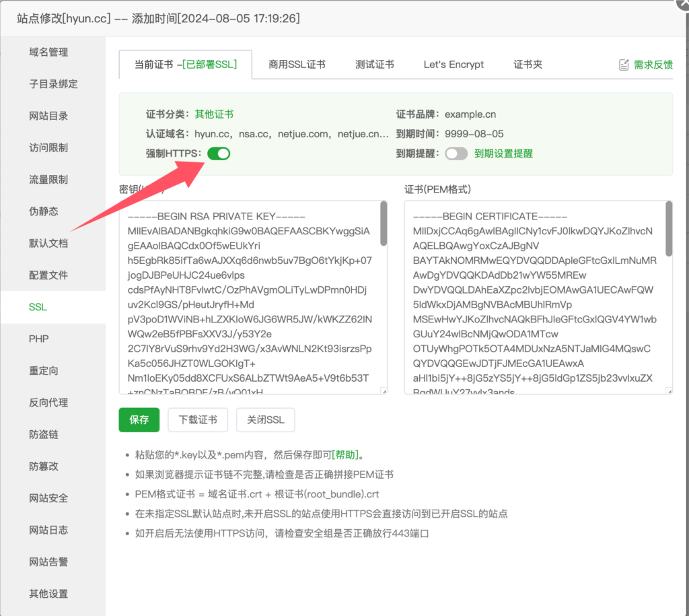Open 子目录绑定 in sidebar

click(x=54, y=84)
